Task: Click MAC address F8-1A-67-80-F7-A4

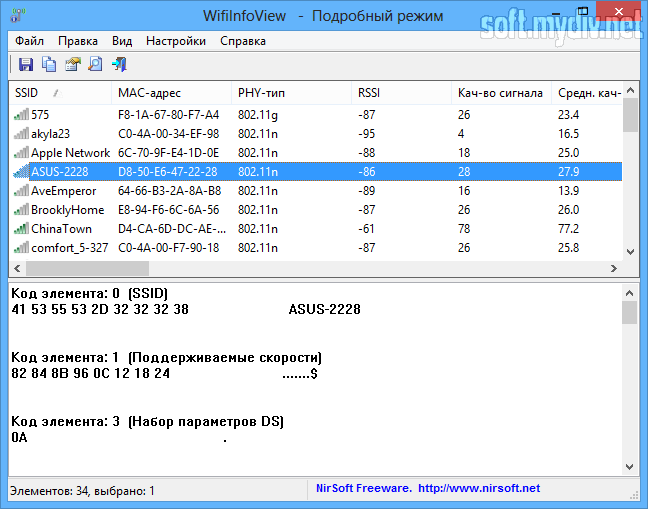Action: coord(169,114)
